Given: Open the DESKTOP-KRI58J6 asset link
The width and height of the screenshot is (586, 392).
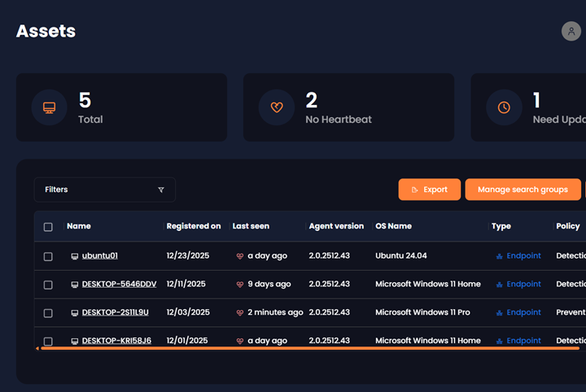Looking at the screenshot, I should click(x=116, y=341).
